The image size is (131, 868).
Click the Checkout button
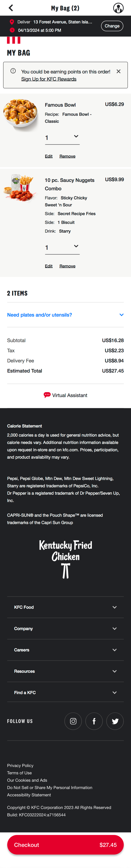65,845
